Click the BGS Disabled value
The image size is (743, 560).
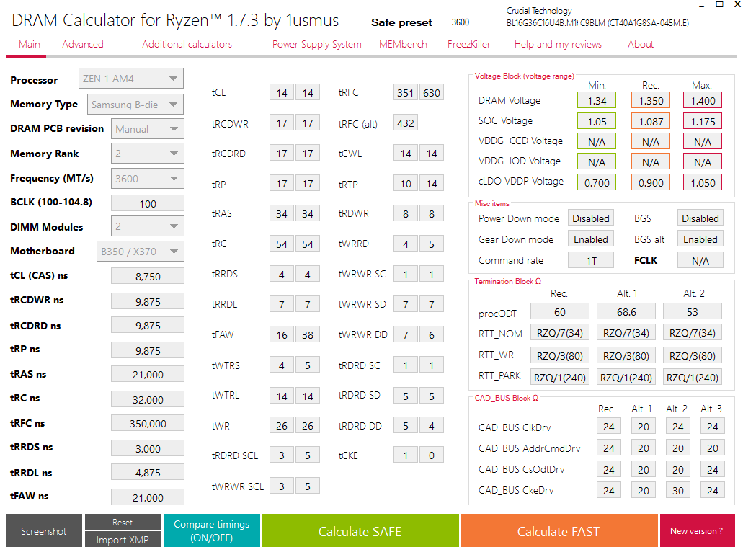pyautogui.click(x=700, y=218)
